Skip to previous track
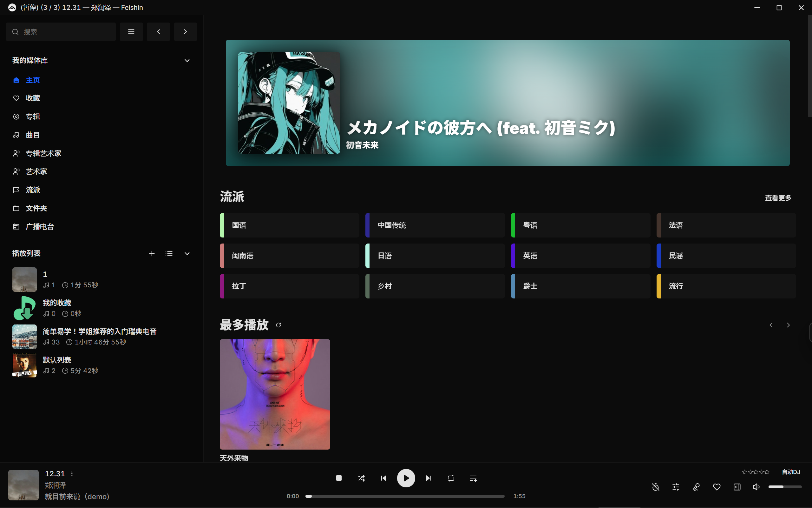This screenshot has width=812, height=508. 383,478
